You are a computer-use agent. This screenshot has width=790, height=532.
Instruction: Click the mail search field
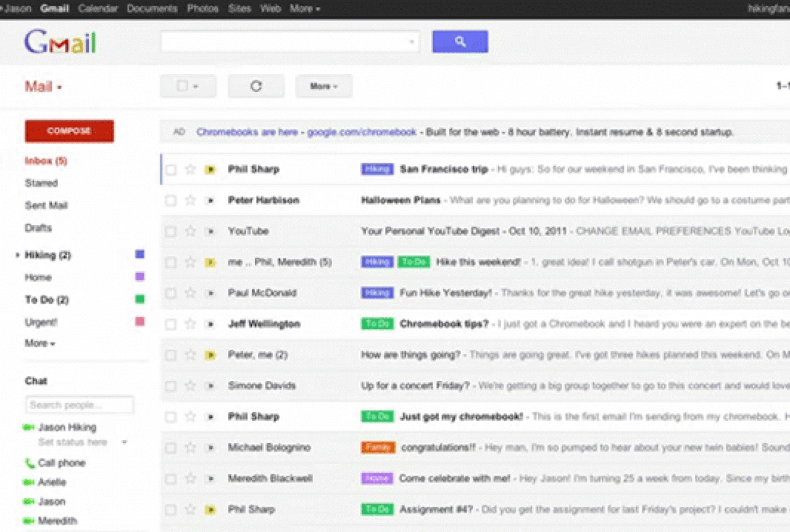290,42
